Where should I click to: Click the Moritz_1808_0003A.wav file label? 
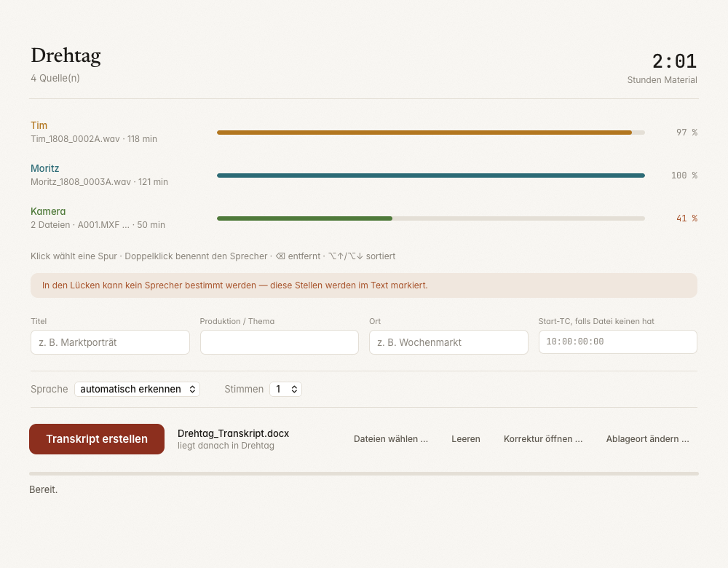(99, 182)
